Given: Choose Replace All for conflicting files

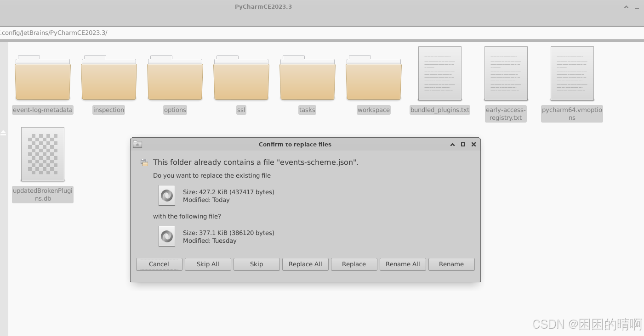Looking at the screenshot, I should point(305,264).
